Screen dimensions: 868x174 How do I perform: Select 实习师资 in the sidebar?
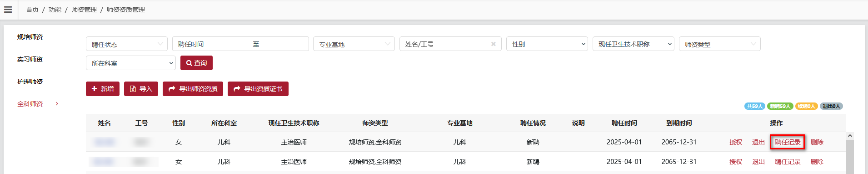pos(30,59)
